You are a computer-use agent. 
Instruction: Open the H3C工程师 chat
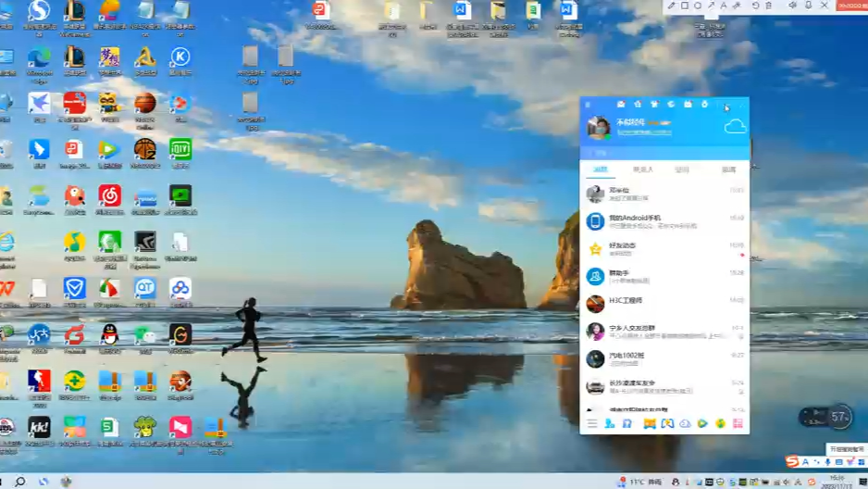click(664, 304)
